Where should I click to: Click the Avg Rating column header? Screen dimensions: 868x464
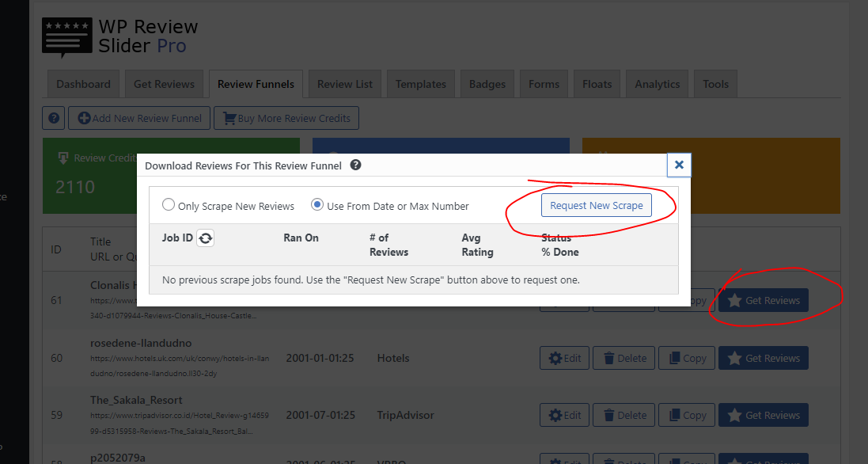pos(477,245)
